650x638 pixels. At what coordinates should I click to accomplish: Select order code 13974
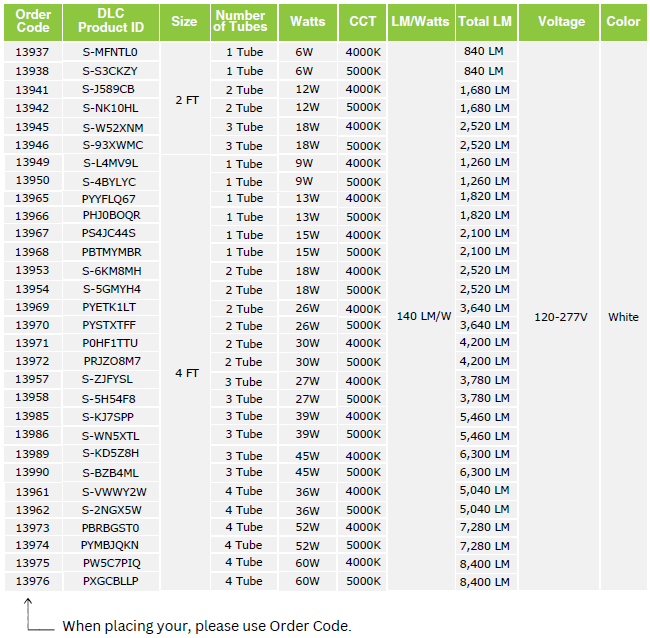(32, 545)
